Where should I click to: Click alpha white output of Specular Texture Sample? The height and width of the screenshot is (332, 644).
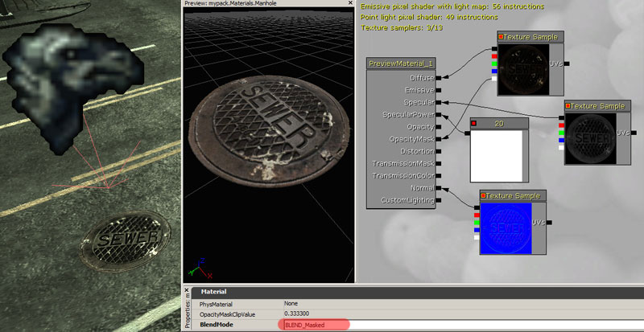[561, 147]
